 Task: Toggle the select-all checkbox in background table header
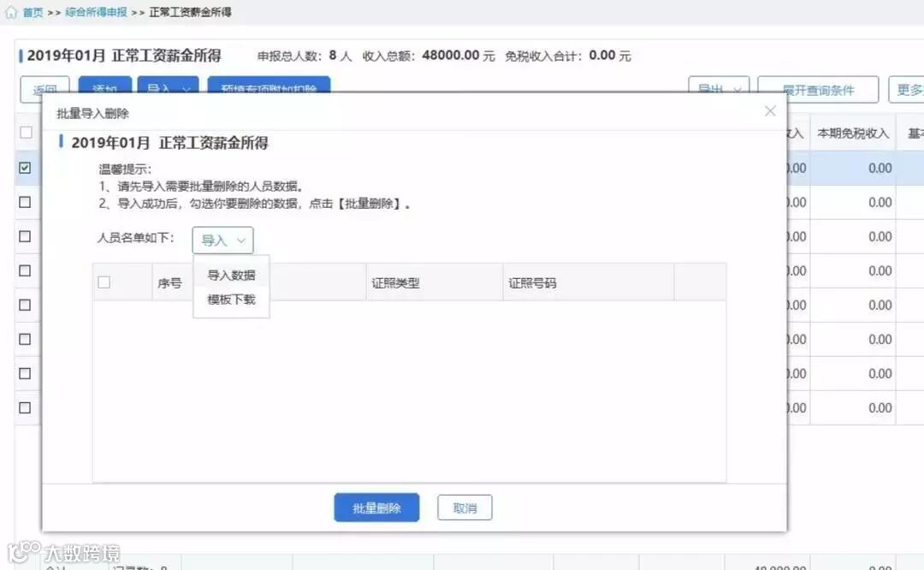[x=26, y=133]
